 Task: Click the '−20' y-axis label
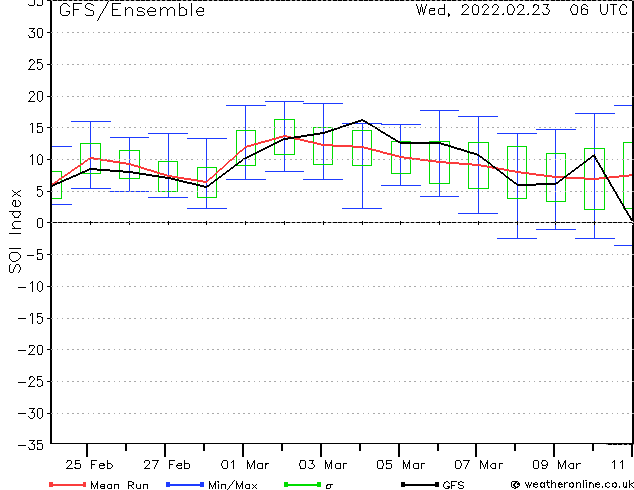click(31, 350)
